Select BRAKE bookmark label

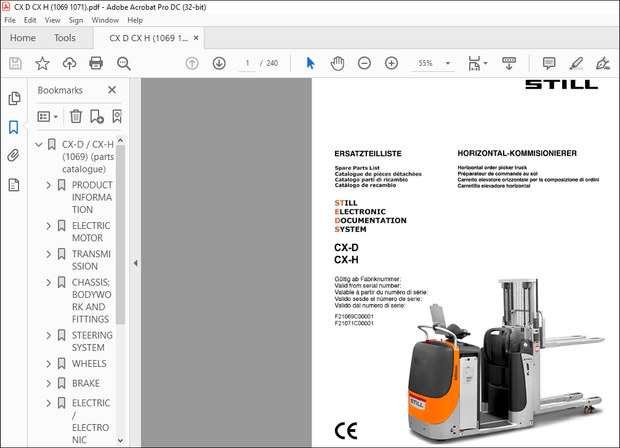pyautogui.click(x=86, y=384)
